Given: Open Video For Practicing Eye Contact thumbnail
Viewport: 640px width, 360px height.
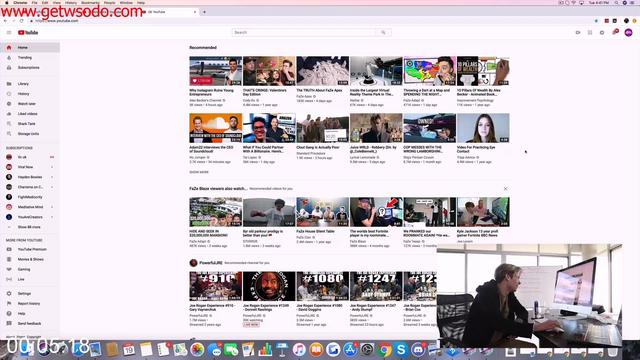Looking at the screenshot, I should [x=483, y=128].
